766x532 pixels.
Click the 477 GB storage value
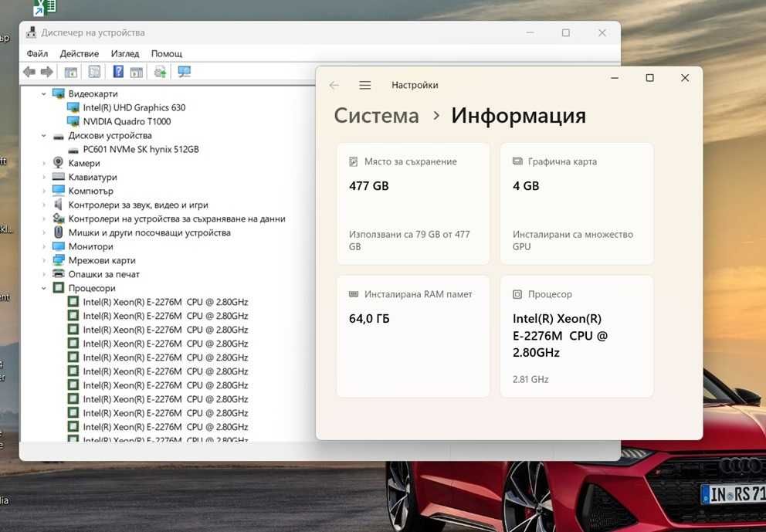pos(369,185)
